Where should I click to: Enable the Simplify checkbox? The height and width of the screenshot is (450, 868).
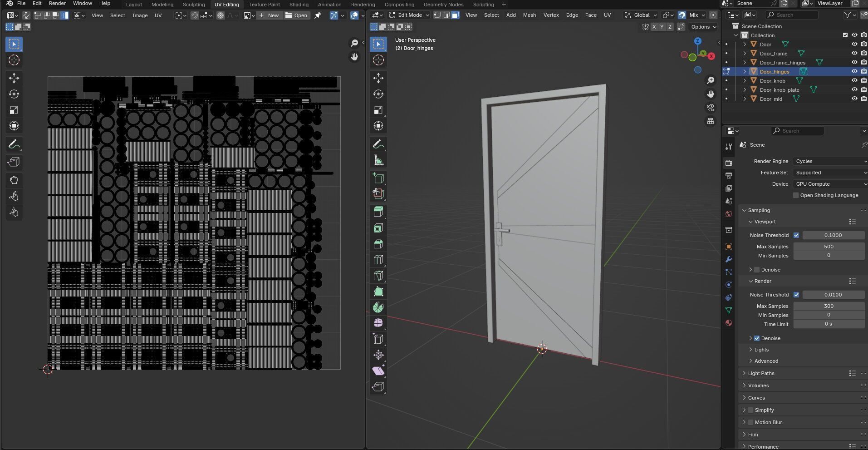[750, 410]
